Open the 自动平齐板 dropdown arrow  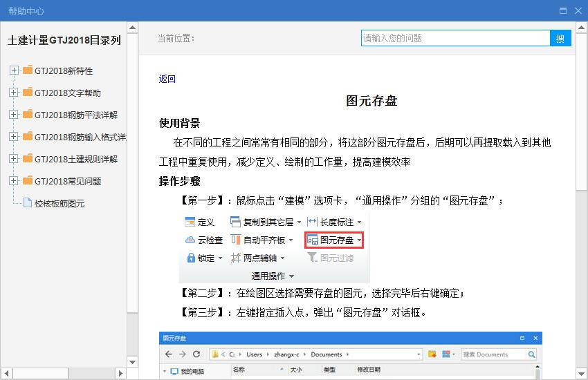pos(291,240)
